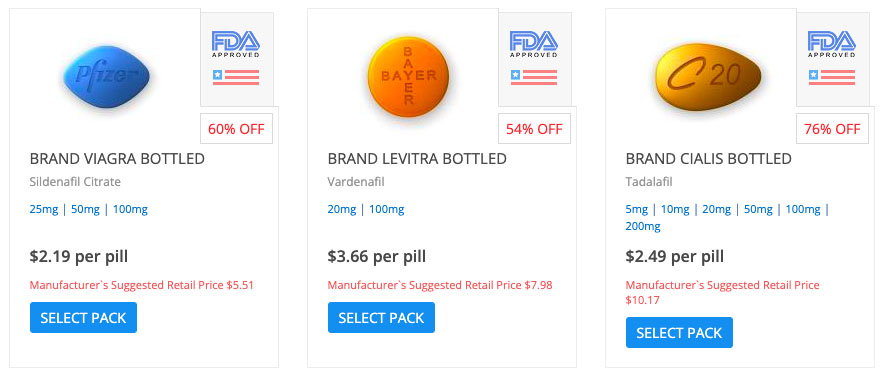
Task: Choose the 50mg Viagra dosage
Action: (85, 210)
